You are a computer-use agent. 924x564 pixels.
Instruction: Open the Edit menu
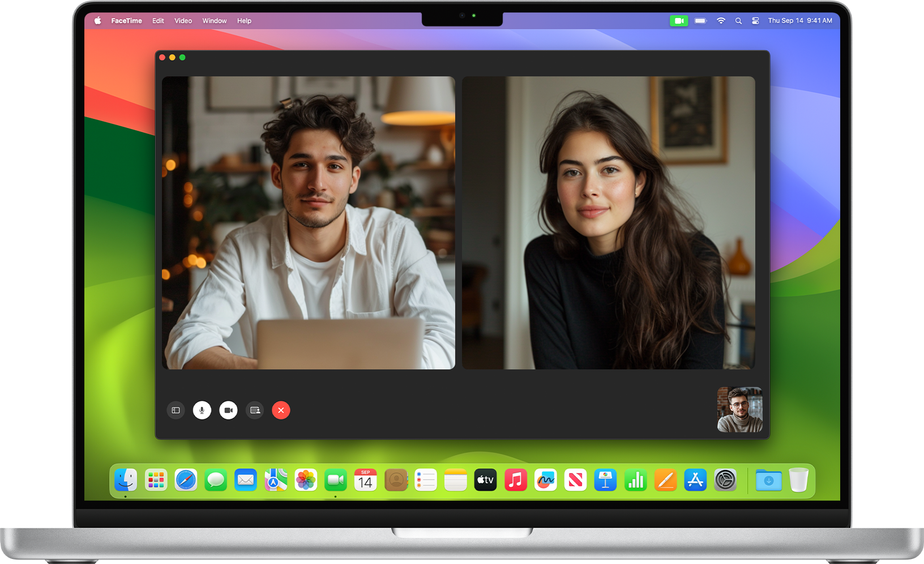158,20
